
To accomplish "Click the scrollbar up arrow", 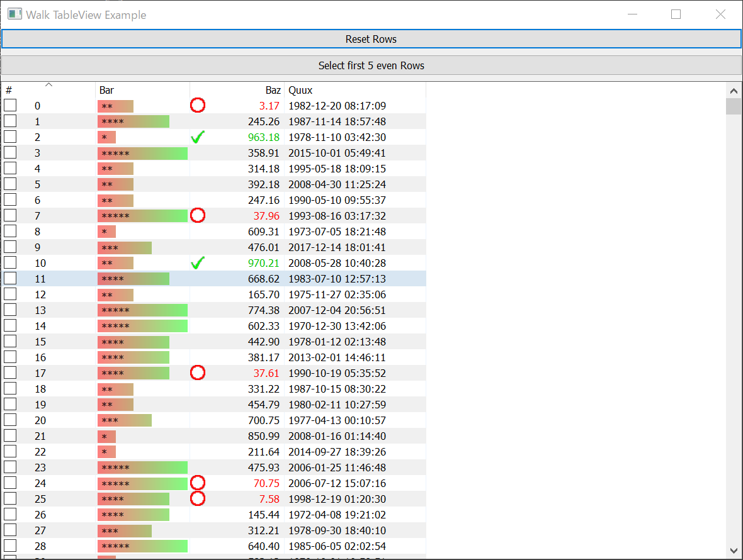I will (734, 91).
